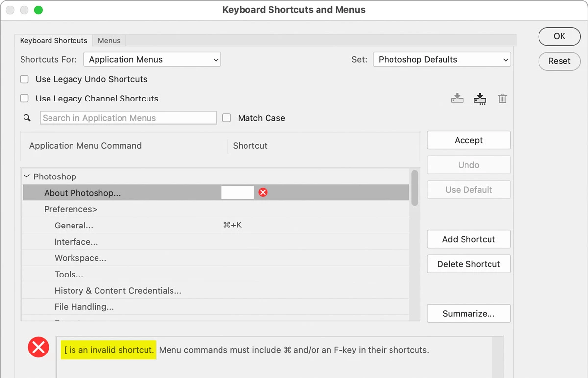
Task: Click the Summarize... button
Action: pos(468,314)
